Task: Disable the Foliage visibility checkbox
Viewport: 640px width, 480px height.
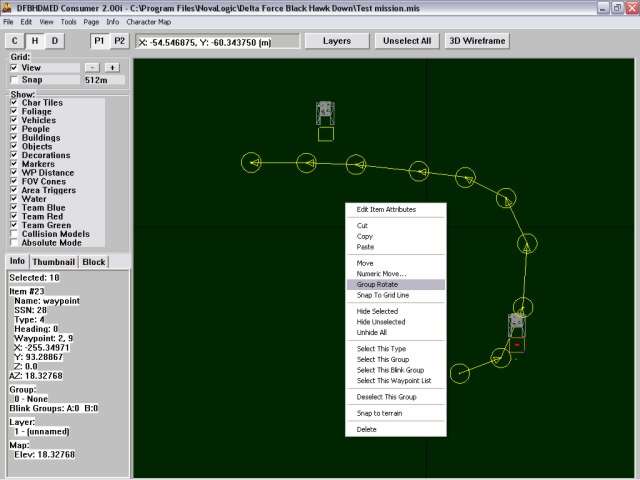Action: (x=13, y=111)
